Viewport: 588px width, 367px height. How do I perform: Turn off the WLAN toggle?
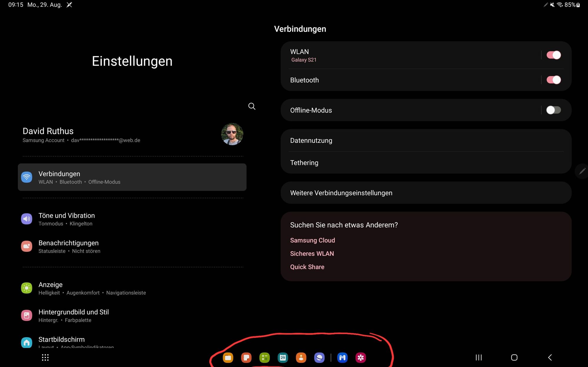tap(554, 55)
